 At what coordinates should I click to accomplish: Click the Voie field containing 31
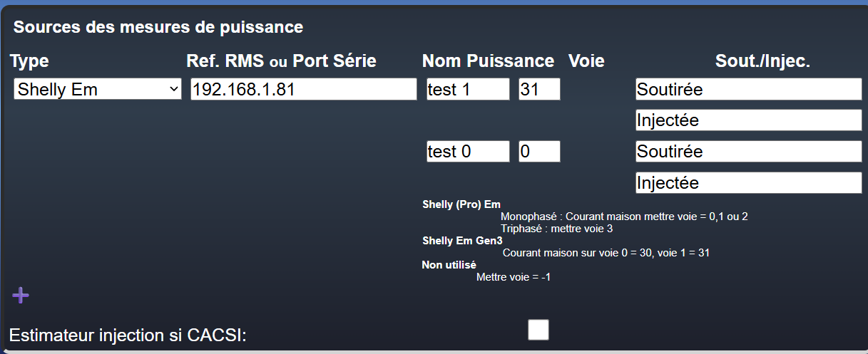coord(539,90)
